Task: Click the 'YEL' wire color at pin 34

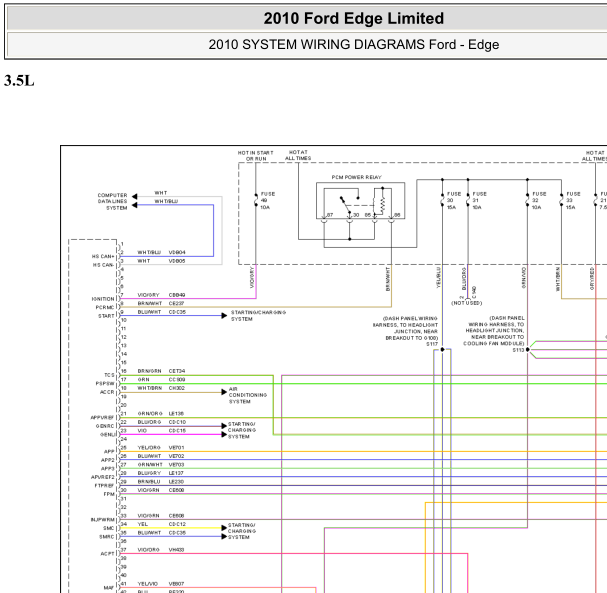Action: [143, 524]
